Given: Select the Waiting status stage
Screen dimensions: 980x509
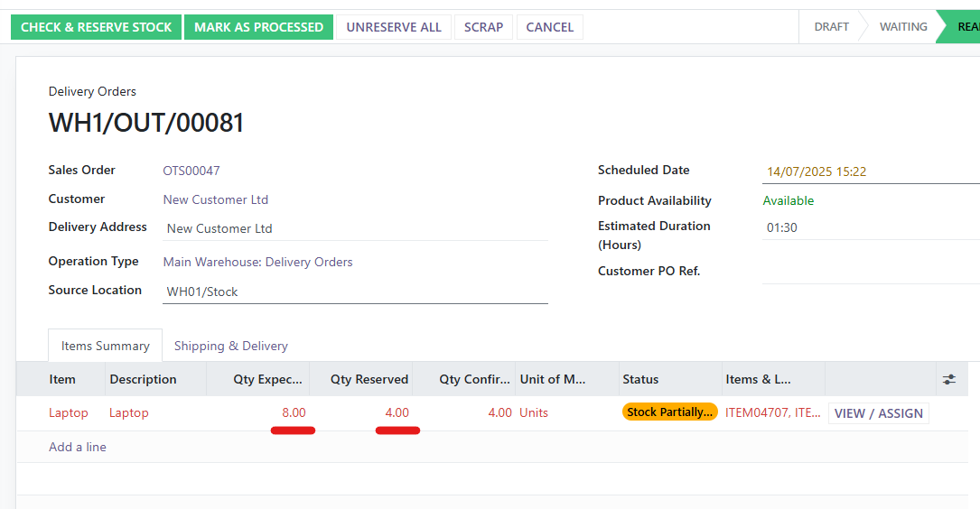Looking at the screenshot, I should [x=903, y=27].
